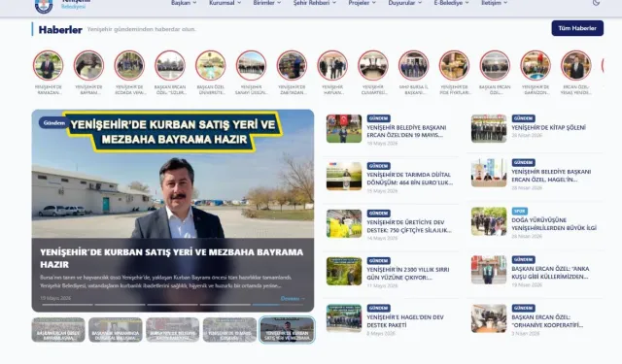Open story circle 'Yenişehir Hayvan...'
Viewport: 622px width, 364px height.
(332, 65)
